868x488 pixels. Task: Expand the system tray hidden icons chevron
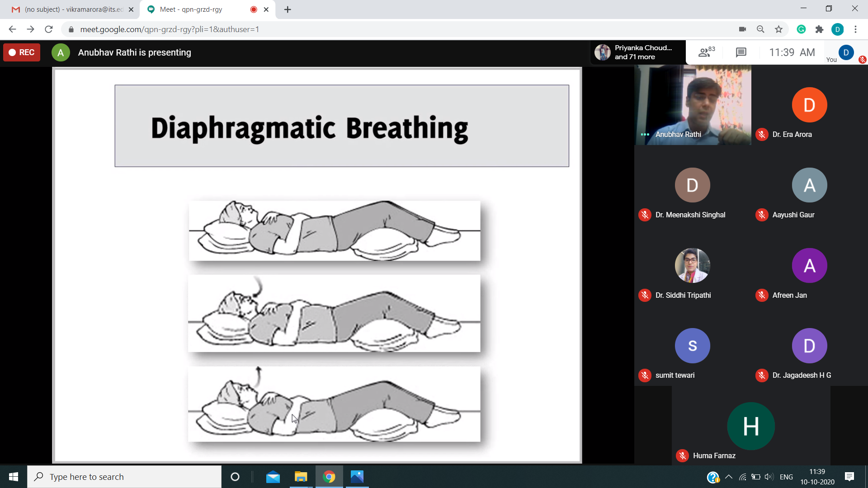(x=728, y=477)
